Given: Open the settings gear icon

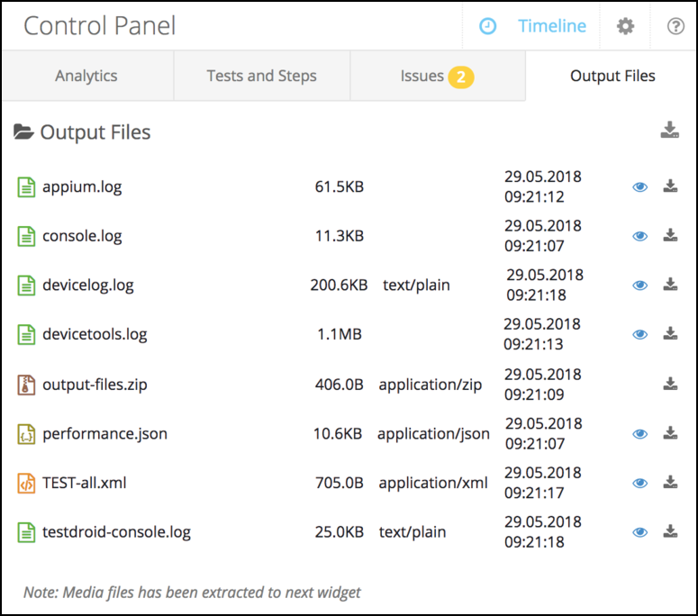Looking at the screenshot, I should [625, 26].
